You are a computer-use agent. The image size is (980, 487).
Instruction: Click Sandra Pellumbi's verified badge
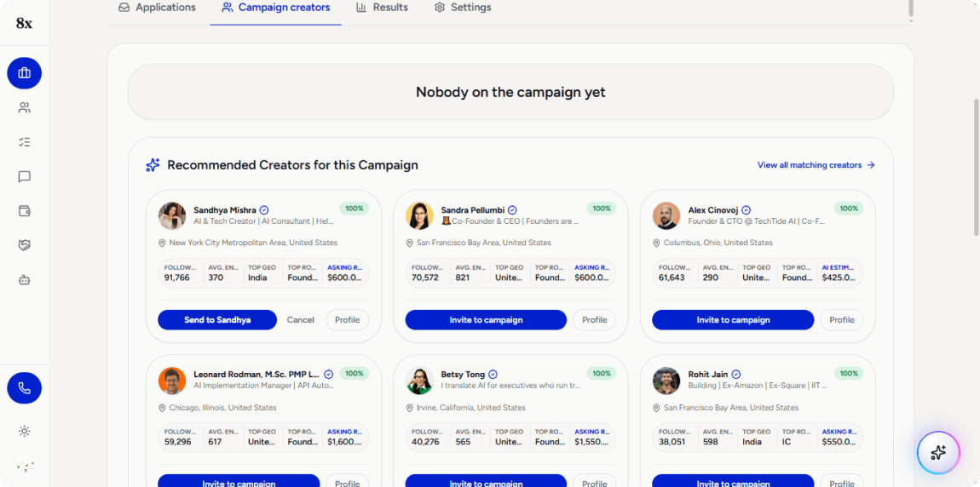pyautogui.click(x=512, y=210)
